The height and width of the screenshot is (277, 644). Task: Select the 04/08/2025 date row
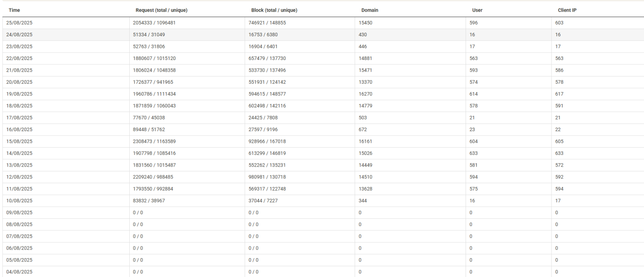coord(19,272)
